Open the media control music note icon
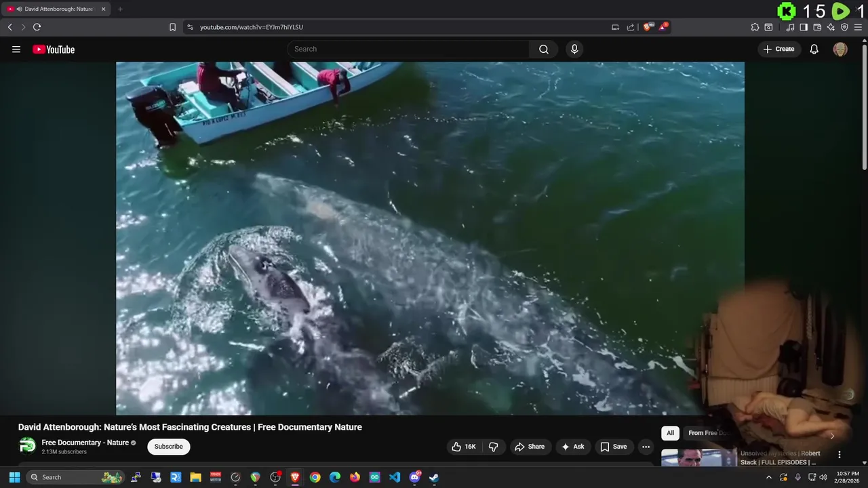The height and width of the screenshot is (488, 868). coord(790,27)
